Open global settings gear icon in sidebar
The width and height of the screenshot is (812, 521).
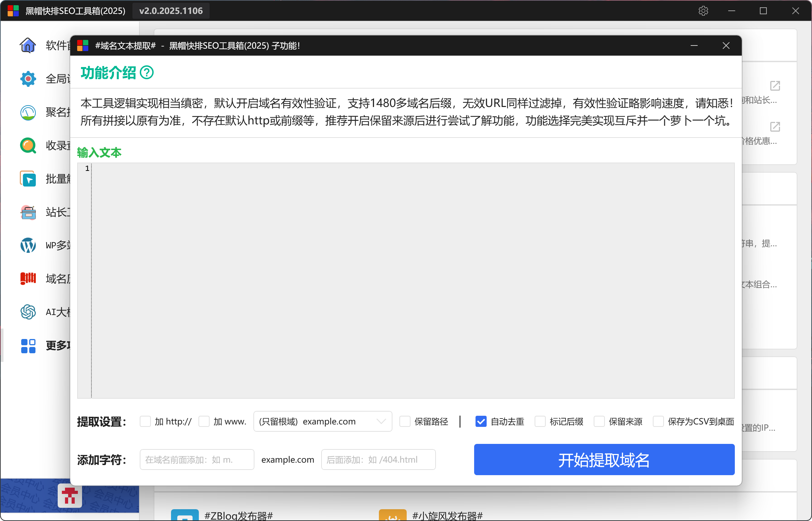28,79
